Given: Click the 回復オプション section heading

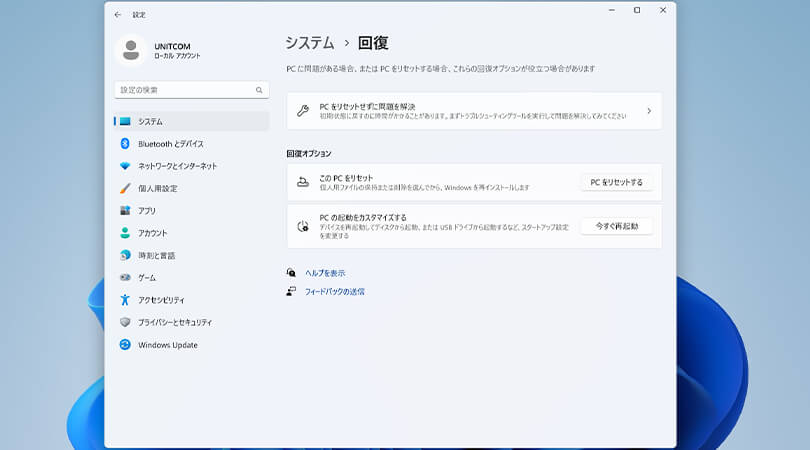Looking at the screenshot, I should tap(309, 153).
